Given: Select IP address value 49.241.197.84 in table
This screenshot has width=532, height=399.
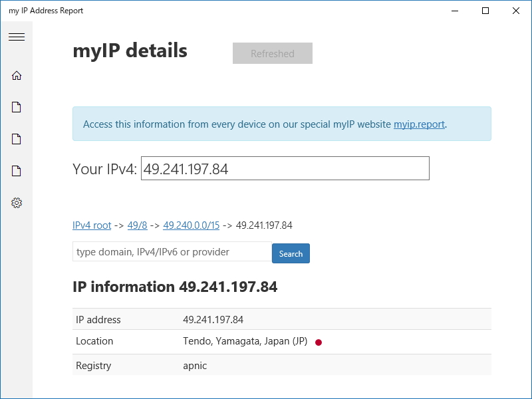Looking at the screenshot, I should click(213, 320).
